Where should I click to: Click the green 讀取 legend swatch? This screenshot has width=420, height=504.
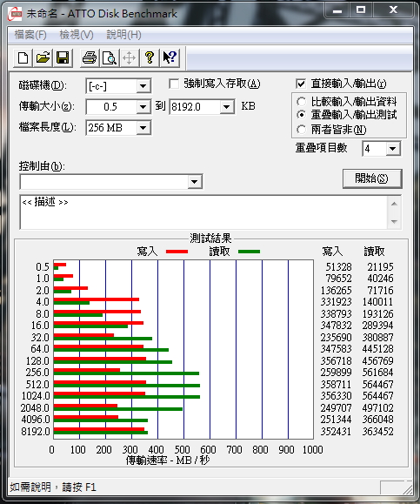point(250,252)
